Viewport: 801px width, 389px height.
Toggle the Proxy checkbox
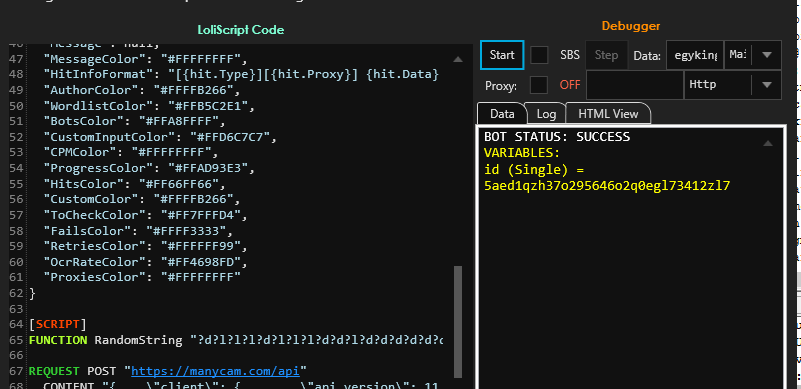(539, 85)
